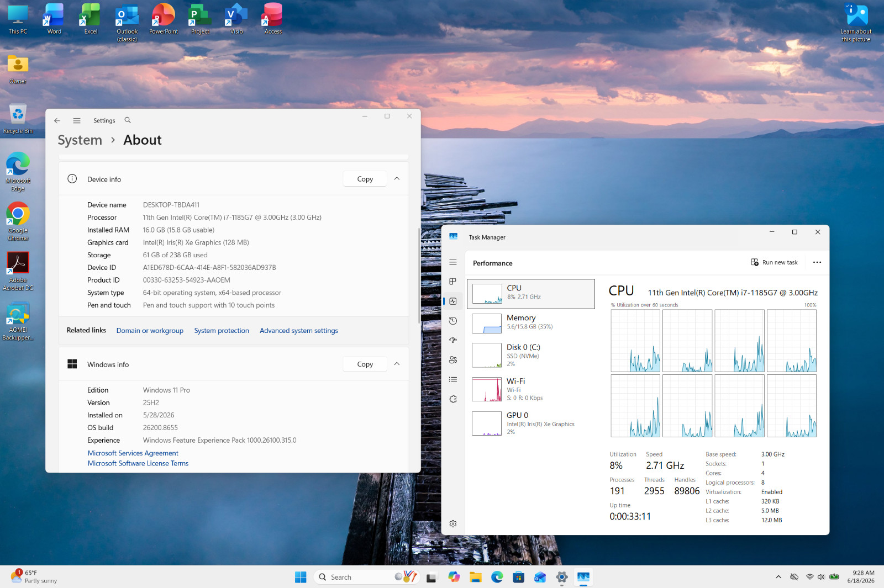Image resolution: width=884 pixels, height=588 pixels.
Task: Open Advanced system settings link
Action: tap(299, 331)
